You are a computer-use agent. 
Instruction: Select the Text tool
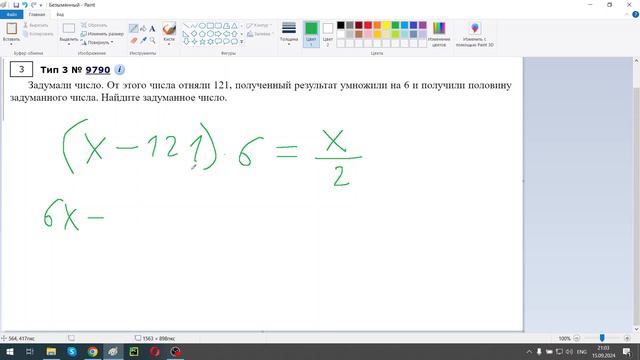click(x=152, y=29)
